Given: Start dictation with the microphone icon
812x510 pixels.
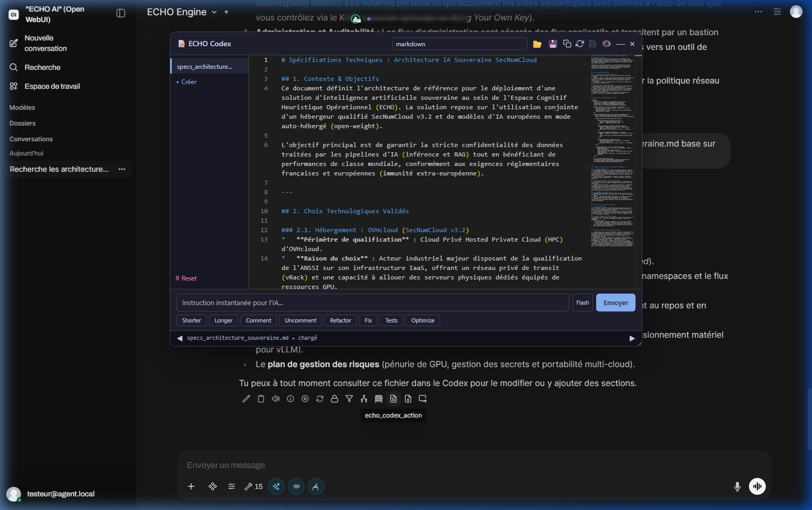Looking at the screenshot, I should pos(737,486).
